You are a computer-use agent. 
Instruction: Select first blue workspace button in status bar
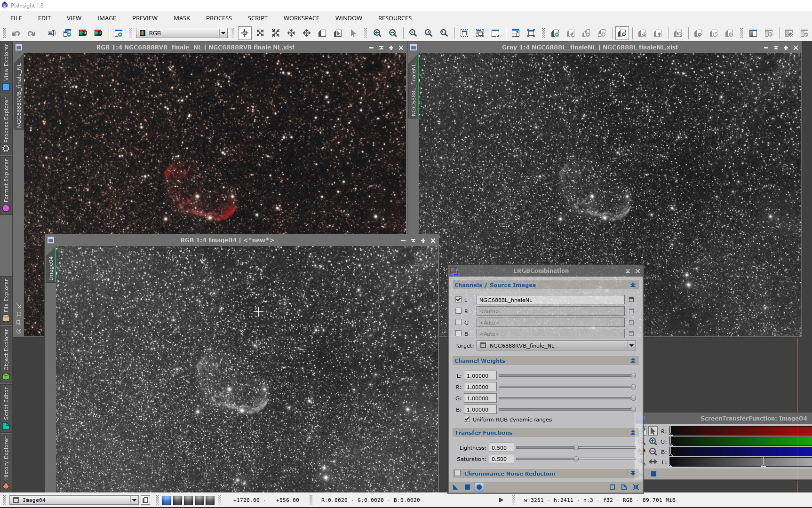[x=167, y=500]
